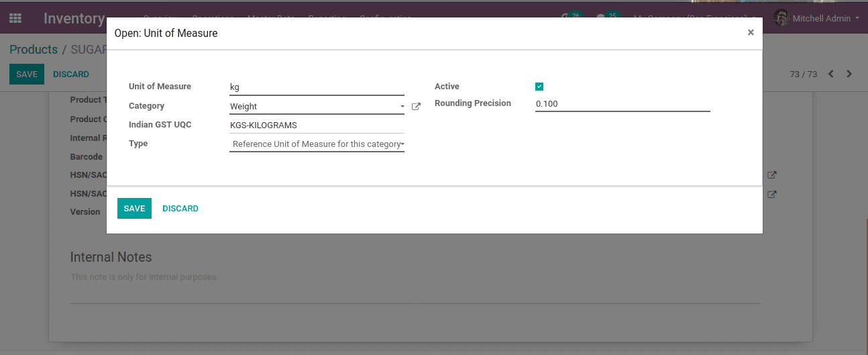Click the Barcode label in product form

(87, 157)
